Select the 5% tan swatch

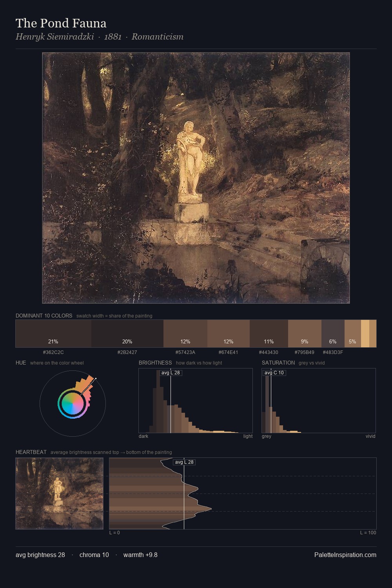[x=353, y=334]
